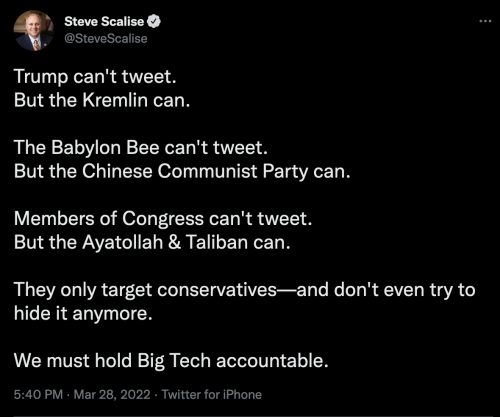Visit the @SteveScalise handle
This screenshot has height=417, width=500.
[x=106, y=38]
